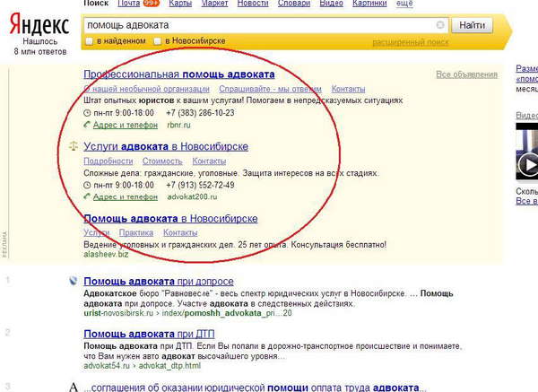Open ad 'Услуги адвоката в Новосибирске'
The image size is (538, 392).
pyautogui.click(x=166, y=146)
